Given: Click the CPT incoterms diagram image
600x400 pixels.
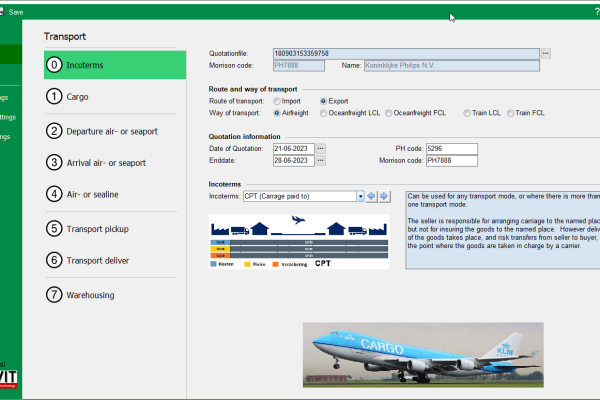Looking at the screenshot, I should [299, 242].
